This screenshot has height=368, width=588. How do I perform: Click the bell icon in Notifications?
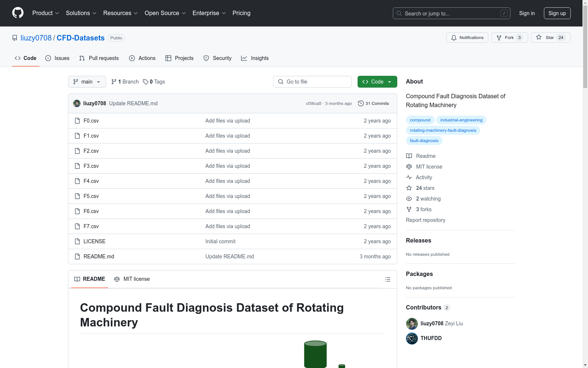coord(454,38)
